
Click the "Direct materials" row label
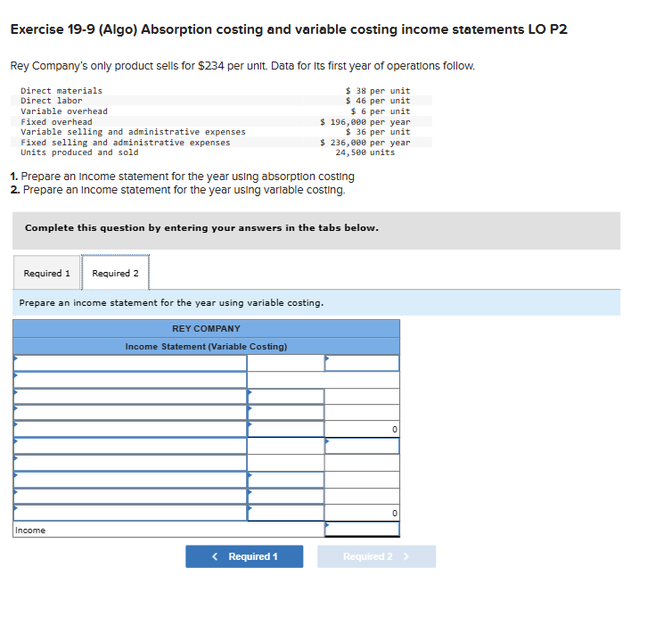click(61, 90)
